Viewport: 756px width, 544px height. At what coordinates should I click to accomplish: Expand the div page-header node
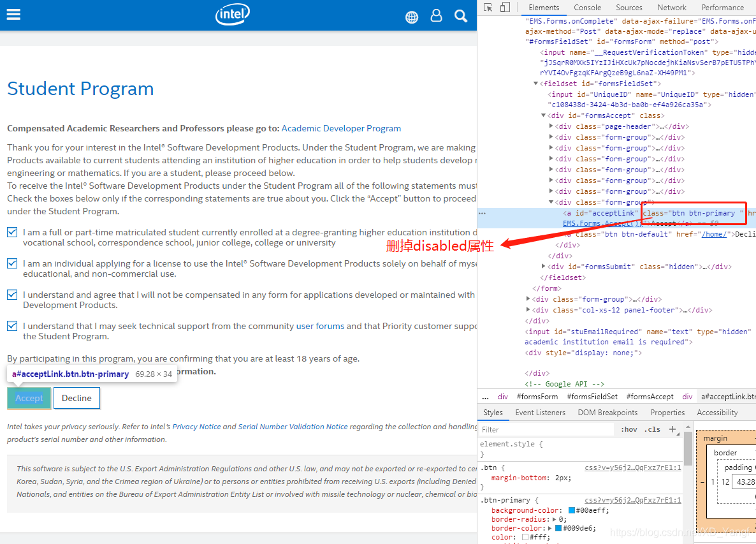(x=551, y=126)
